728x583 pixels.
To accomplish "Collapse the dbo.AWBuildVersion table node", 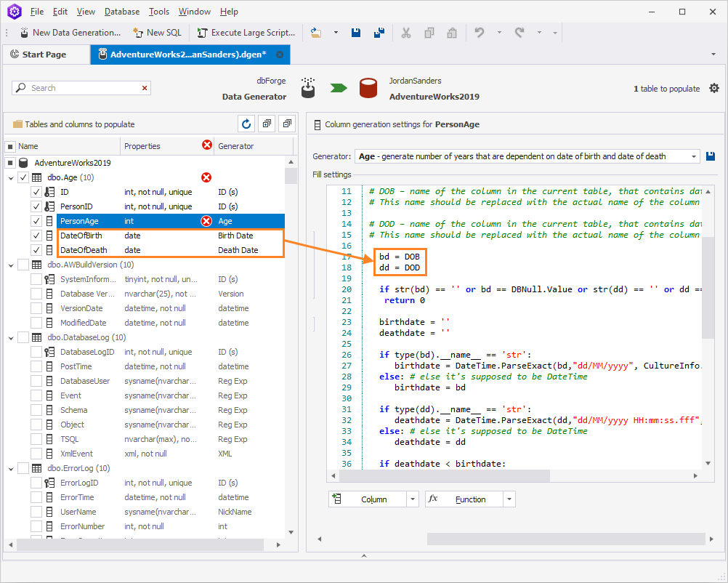I will [x=11, y=265].
